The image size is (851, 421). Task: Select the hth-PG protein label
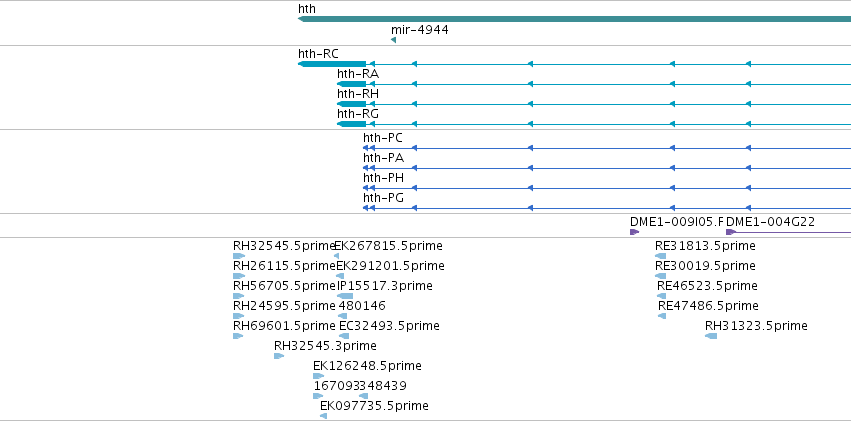383,199
